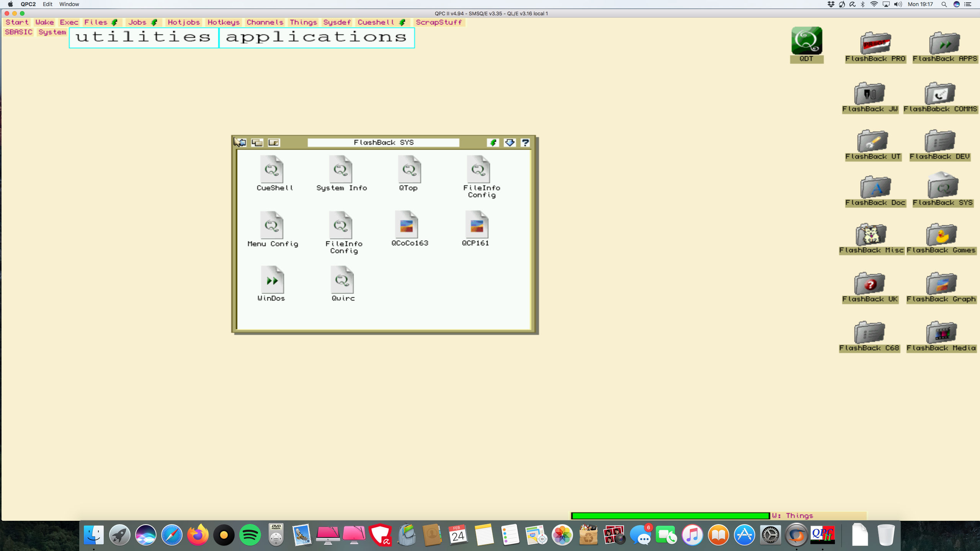This screenshot has height=551, width=980.
Task: Launch the WinDos icon
Action: pyautogui.click(x=272, y=280)
